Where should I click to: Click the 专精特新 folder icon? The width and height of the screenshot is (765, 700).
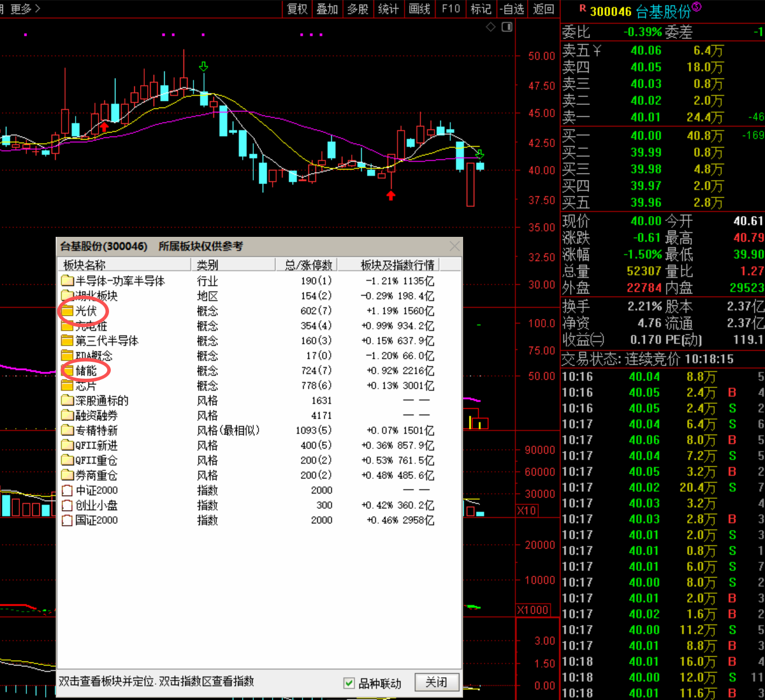[x=67, y=430]
